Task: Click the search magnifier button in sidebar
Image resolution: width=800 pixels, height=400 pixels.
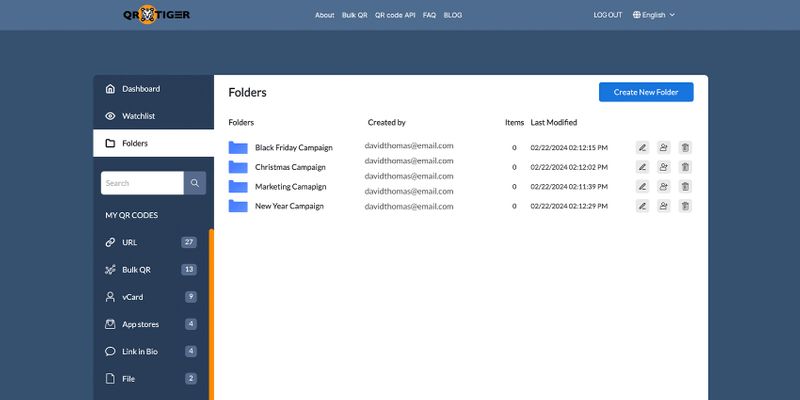Action: click(x=195, y=183)
